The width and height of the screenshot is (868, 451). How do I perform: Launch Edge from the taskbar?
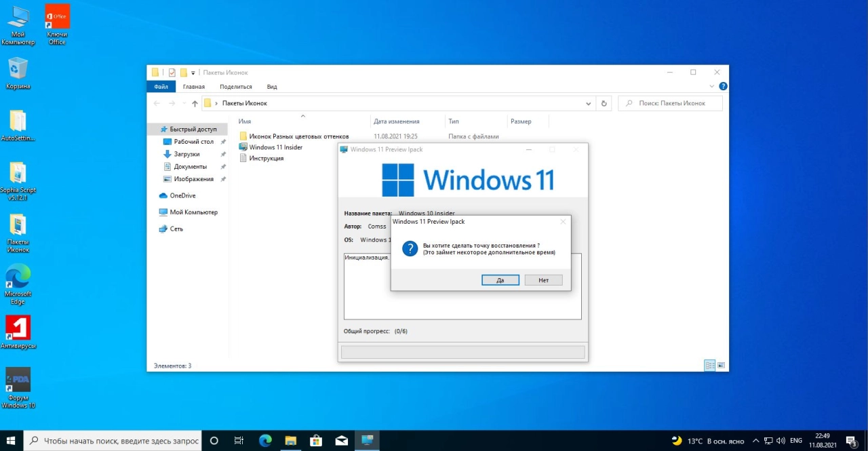(265, 441)
